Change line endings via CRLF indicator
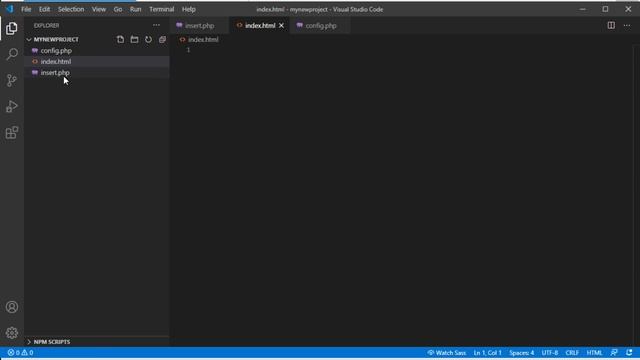 572,353
